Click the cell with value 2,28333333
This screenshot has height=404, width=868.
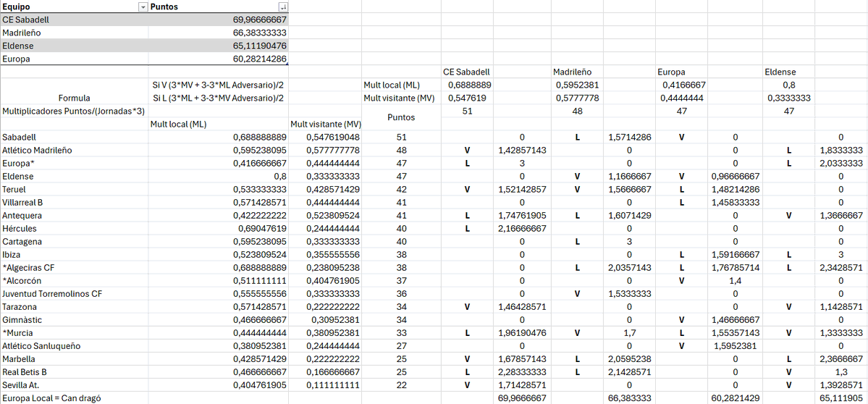(522, 372)
